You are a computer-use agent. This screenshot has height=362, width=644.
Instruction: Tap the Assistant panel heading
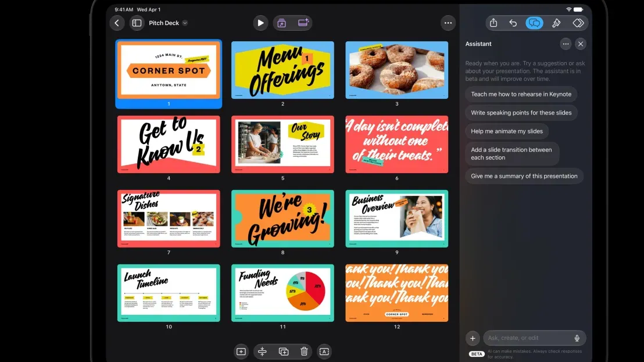[478, 44]
